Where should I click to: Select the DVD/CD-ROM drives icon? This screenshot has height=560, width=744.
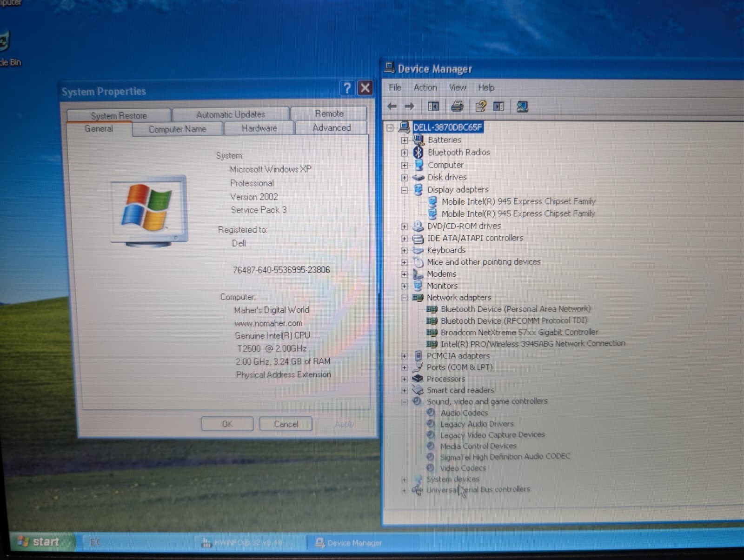coord(418,226)
